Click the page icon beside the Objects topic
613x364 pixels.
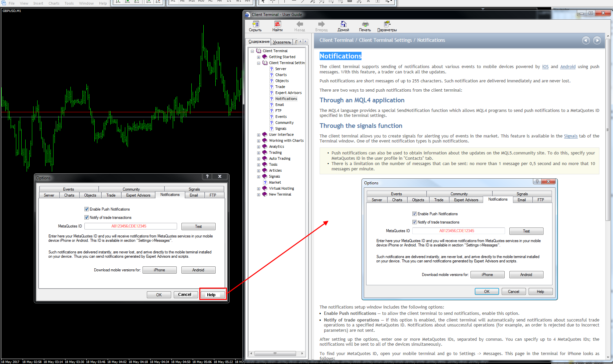[x=271, y=81]
